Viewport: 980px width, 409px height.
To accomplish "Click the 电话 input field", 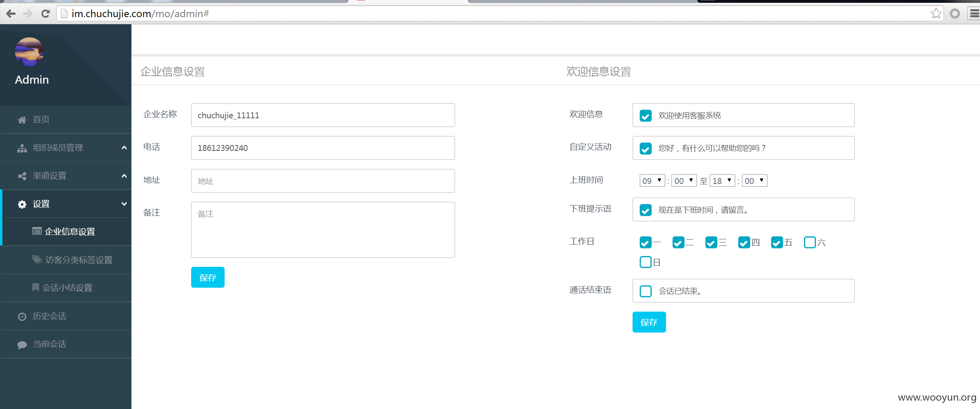I will (x=323, y=148).
